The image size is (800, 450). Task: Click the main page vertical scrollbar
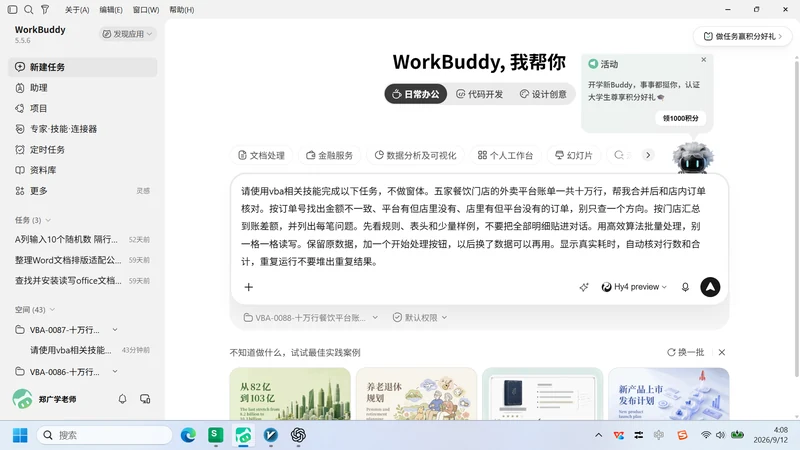[x=796, y=217]
